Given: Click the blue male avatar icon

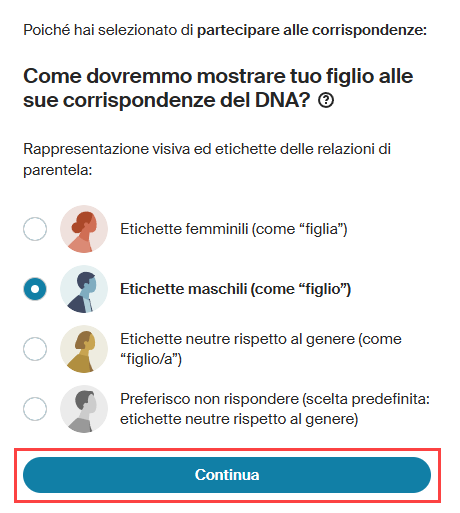Looking at the screenshot, I should (84, 289).
